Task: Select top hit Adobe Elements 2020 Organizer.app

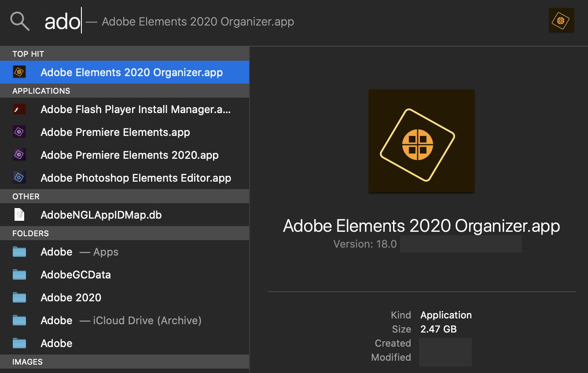Action: (132, 72)
